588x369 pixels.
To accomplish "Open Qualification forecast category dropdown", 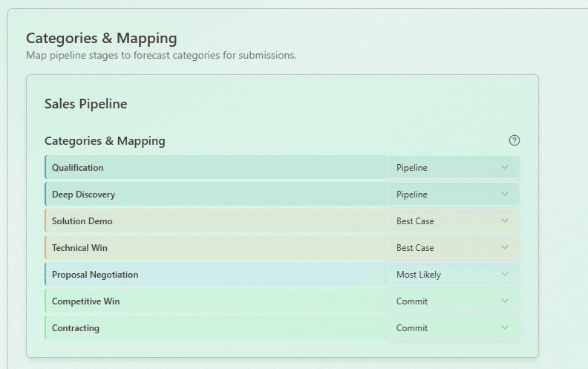I will (453, 167).
